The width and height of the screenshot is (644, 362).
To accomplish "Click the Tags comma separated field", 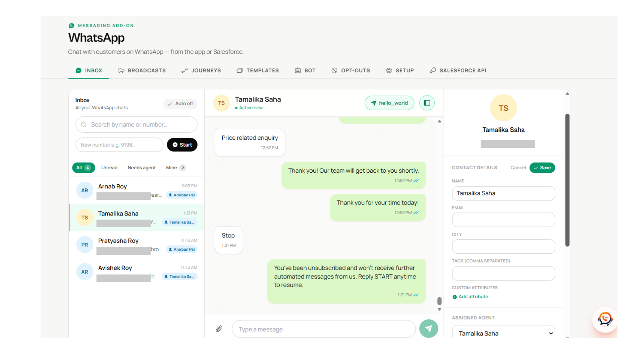I will (503, 274).
